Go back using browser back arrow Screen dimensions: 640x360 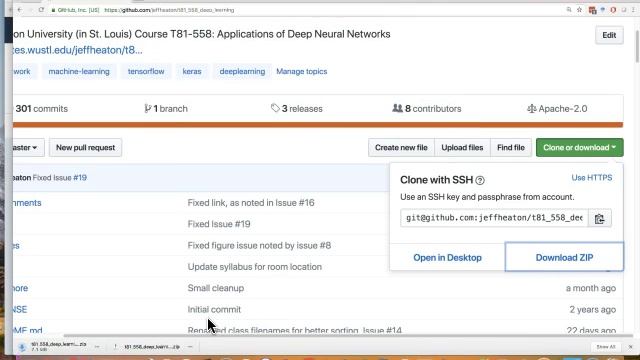tap(20, 10)
